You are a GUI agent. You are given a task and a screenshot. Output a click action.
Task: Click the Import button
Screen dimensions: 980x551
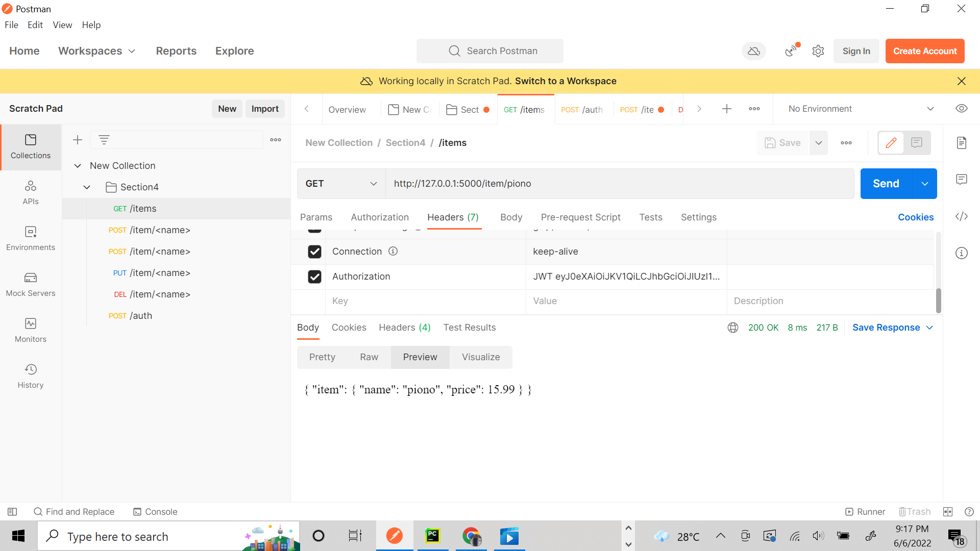265,109
